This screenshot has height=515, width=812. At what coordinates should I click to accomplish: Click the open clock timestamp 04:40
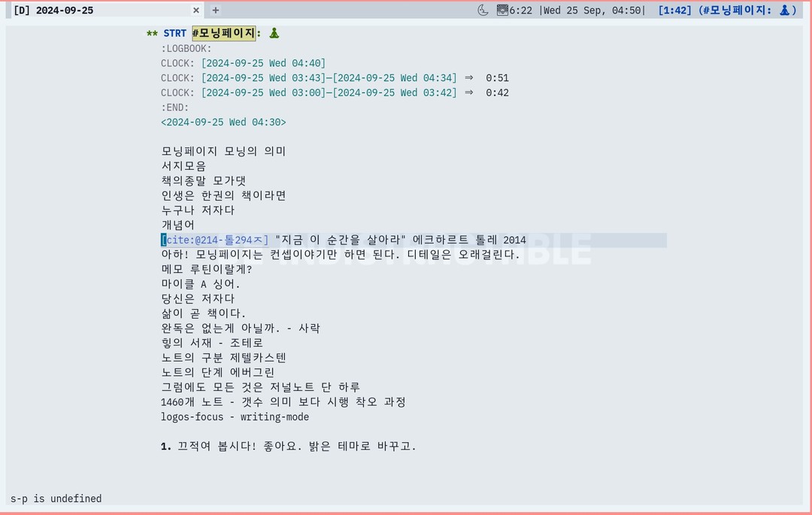[x=263, y=63]
